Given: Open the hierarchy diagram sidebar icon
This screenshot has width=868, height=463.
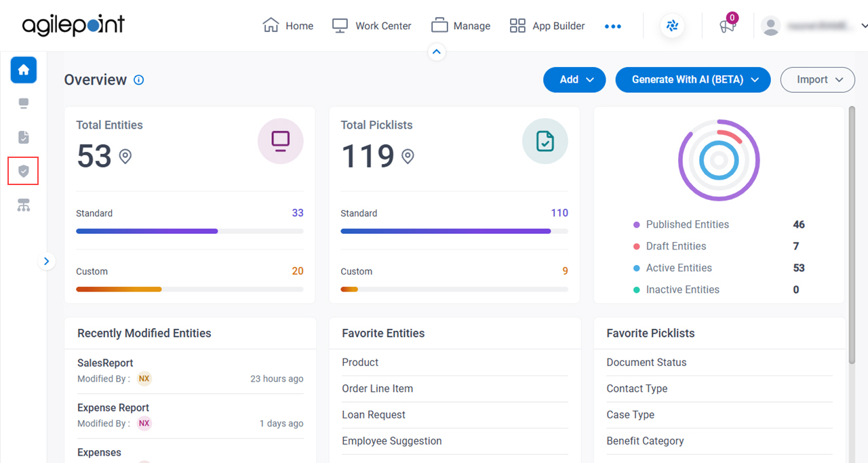Looking at the screenshot, I should 24,205.
